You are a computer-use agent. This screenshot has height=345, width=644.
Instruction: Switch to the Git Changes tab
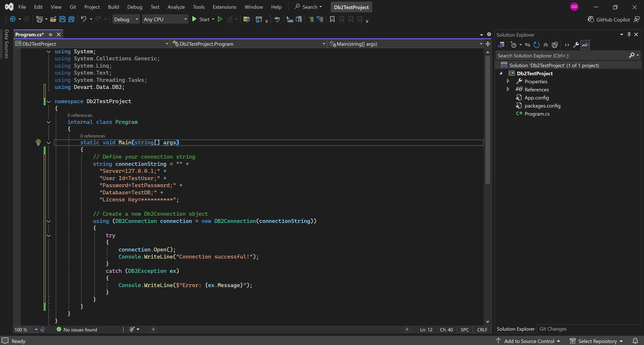pos(553,329)
